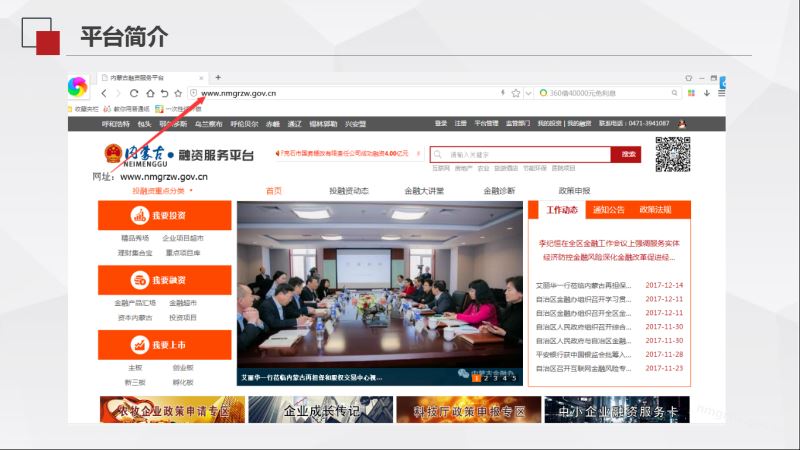Screen dimensions: 800x450
Task: Click the browser back arrow
Action: [x=103, y=93]
